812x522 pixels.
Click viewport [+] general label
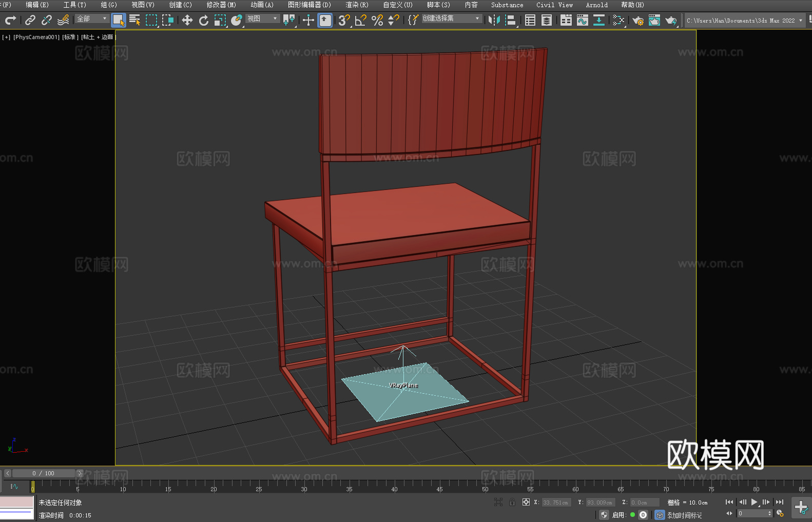(6, 37)
